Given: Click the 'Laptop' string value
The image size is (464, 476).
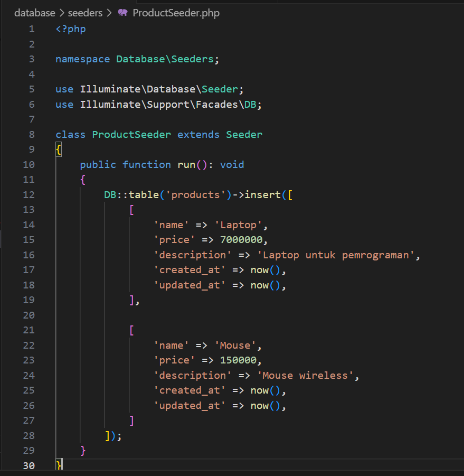Looking at the screenshot, I should (239, 225).
